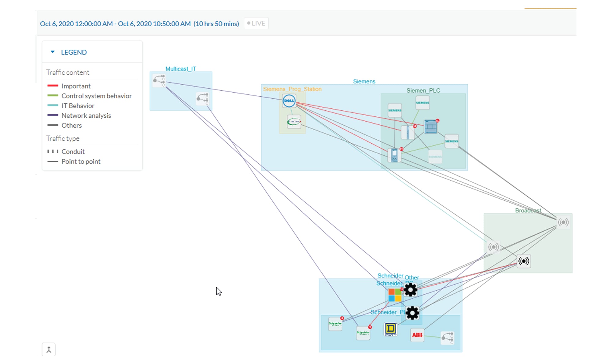This screenshot has width=612, height=364.
Task: Toggle the LIVE mode button
Action: [256, 23]
